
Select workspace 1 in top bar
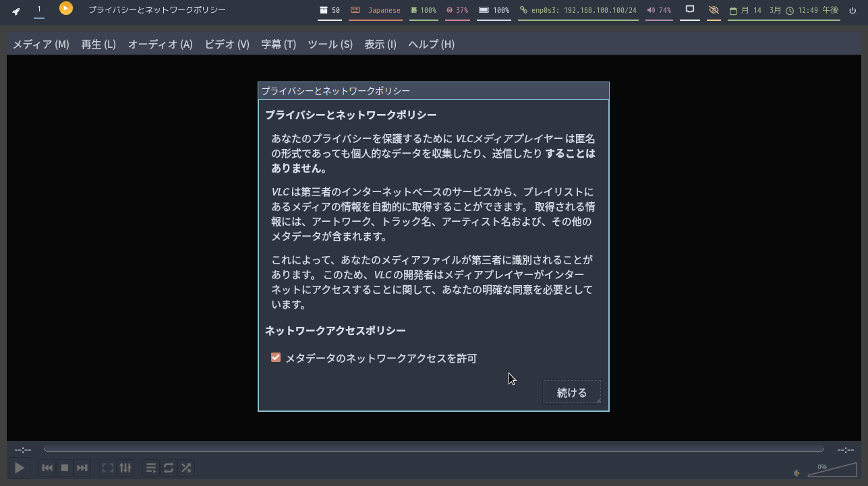(39, 9)
